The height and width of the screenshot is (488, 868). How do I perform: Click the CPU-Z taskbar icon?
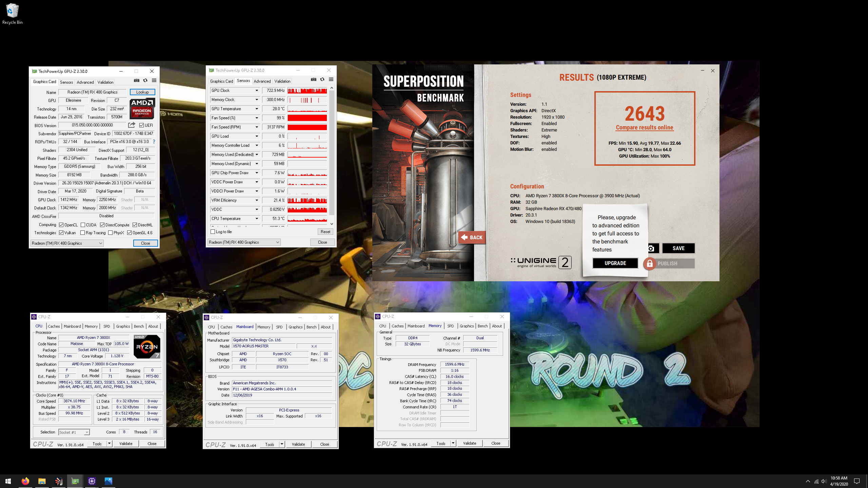tap(92, 481)
